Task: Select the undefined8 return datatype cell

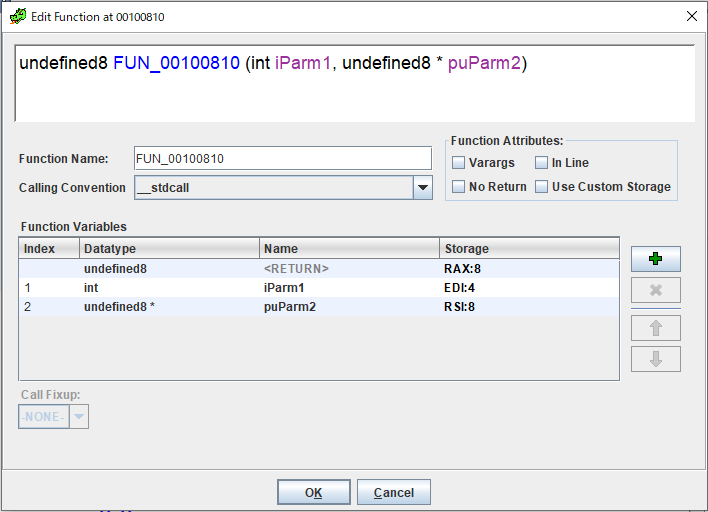Action: 169,269
